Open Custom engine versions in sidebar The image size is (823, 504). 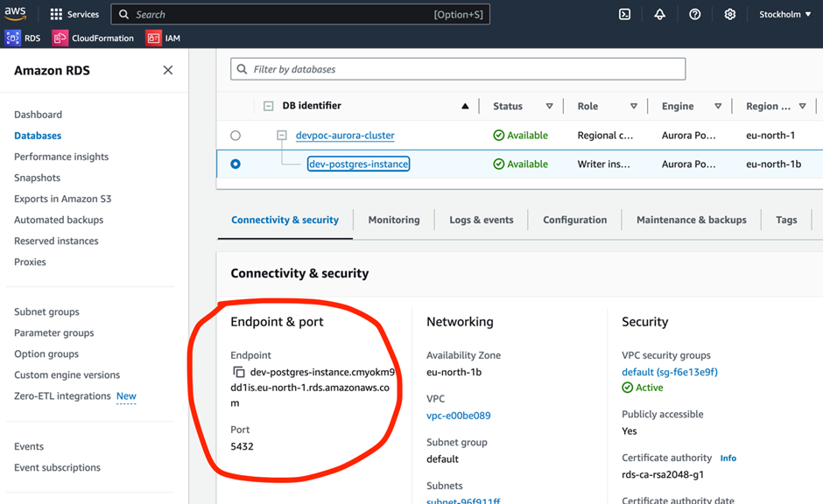coord(67,374)
